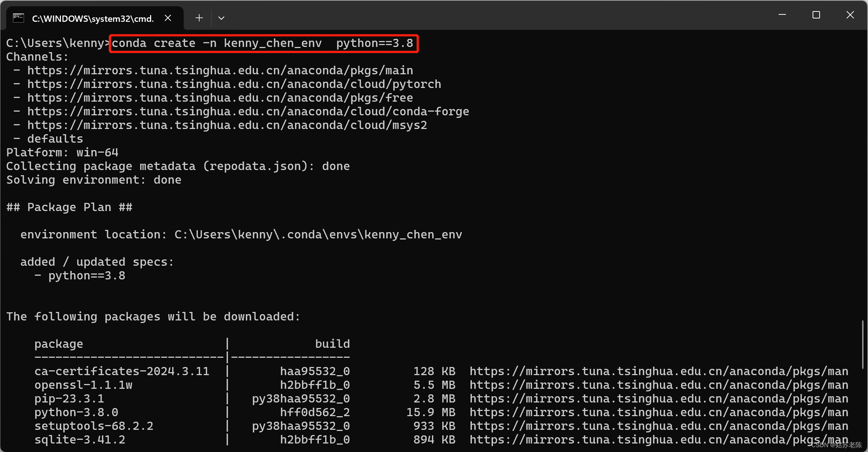
Task: Click the empty title bar area
Action: [x=480, y=15]
